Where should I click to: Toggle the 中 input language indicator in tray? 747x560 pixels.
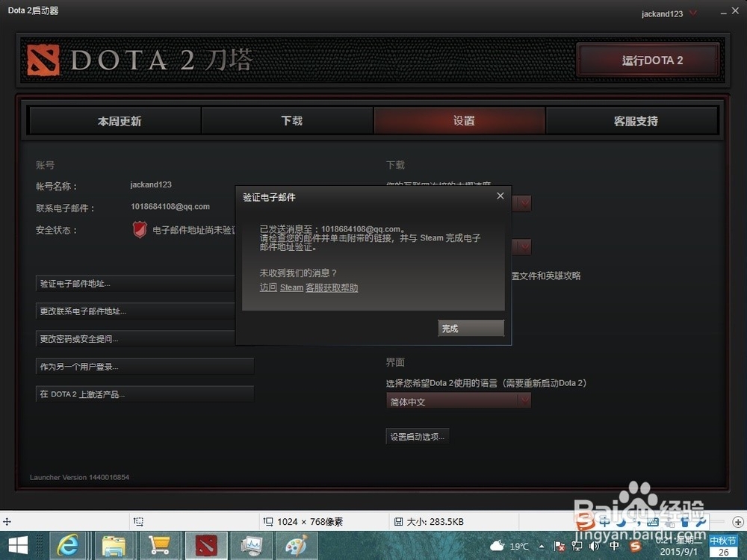coord(615,547)
